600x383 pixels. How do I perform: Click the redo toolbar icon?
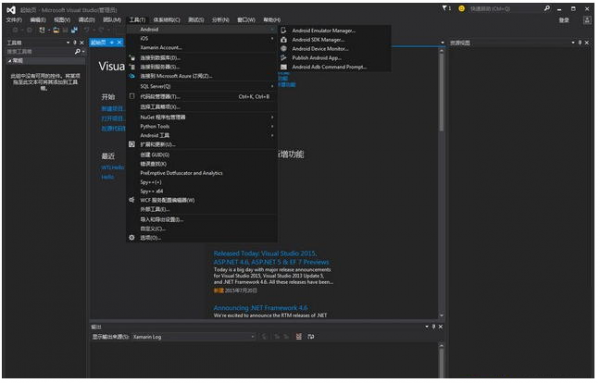point(101,30)
